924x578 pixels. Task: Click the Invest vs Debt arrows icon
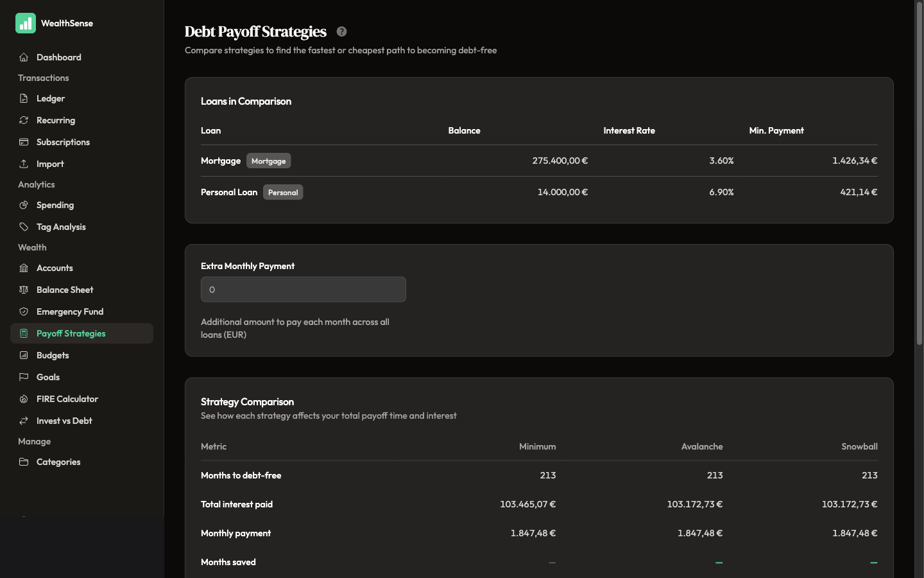pyautogui.click(x=24, y=421)
